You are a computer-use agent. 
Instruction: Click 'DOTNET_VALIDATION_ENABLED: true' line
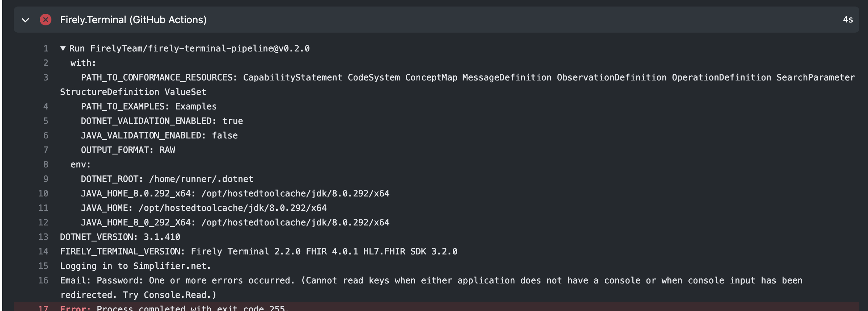(x=162, y=121)
